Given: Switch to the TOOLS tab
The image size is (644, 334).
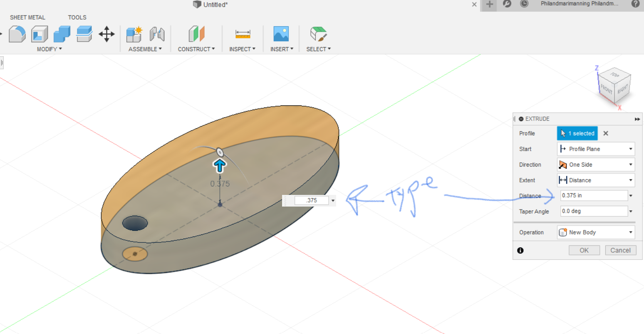Looking at the screenshot, I should (x=77, y=17).
